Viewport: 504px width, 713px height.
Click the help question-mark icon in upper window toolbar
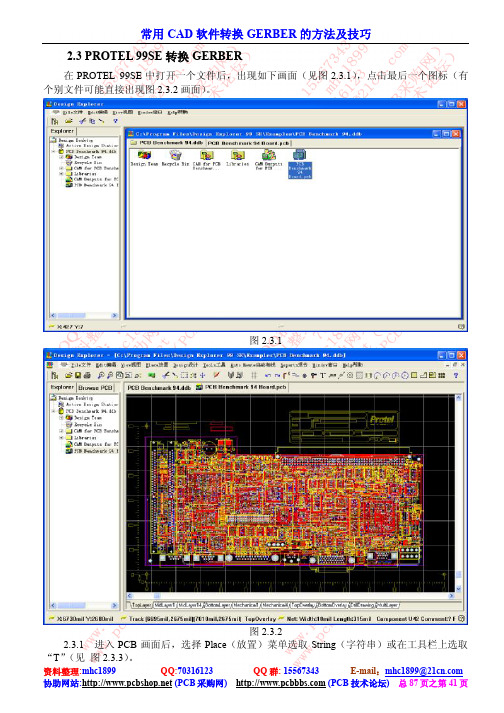click(115, 121)
